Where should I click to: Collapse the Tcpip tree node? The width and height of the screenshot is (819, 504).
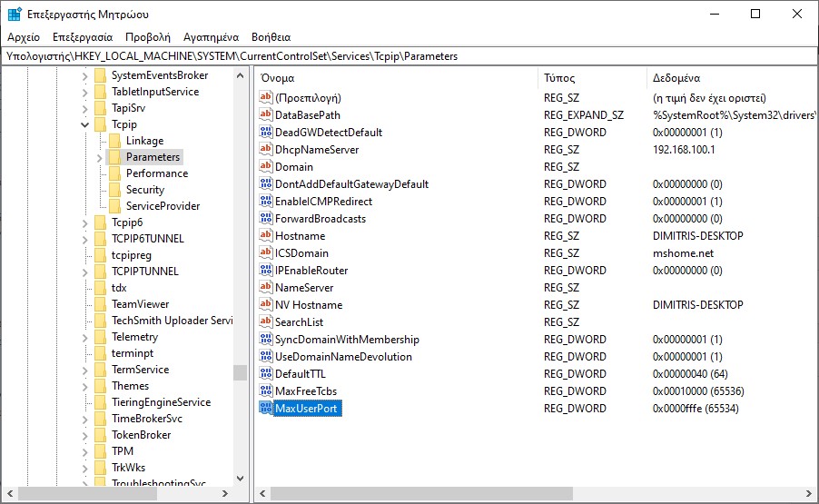pyautogui.click(x=84, y=124)
